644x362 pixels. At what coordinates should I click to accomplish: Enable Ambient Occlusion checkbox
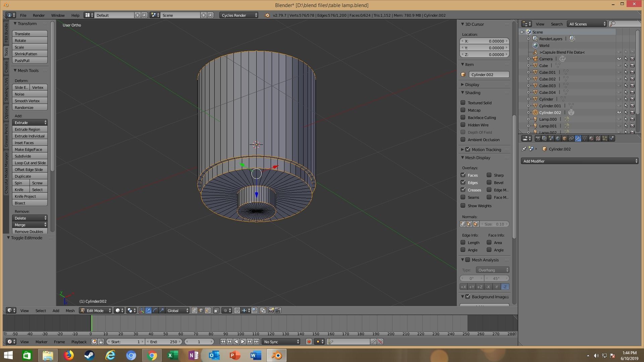point(463,139)
